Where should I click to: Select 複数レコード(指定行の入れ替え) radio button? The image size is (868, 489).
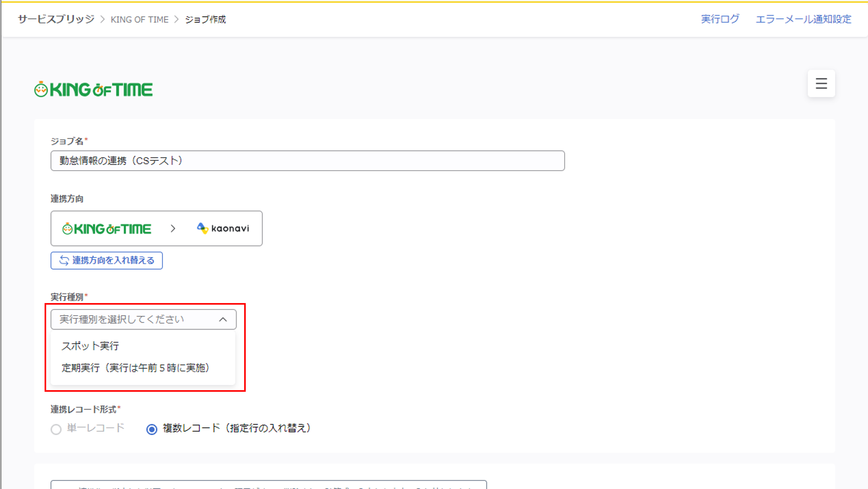click(152, 429)
